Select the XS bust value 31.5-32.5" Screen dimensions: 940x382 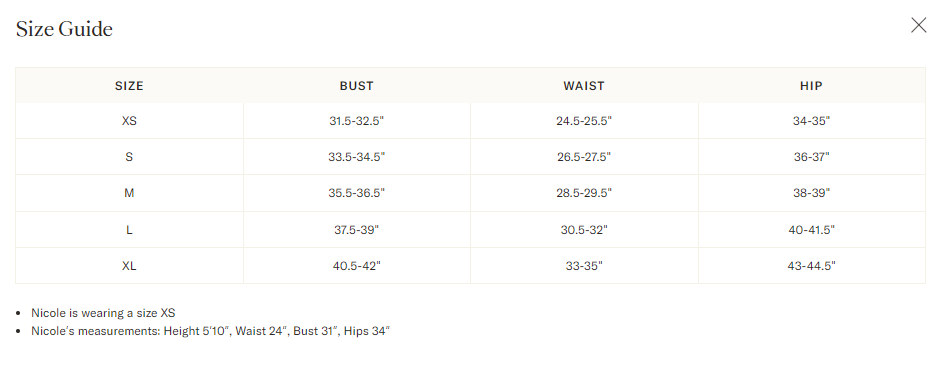357,121
